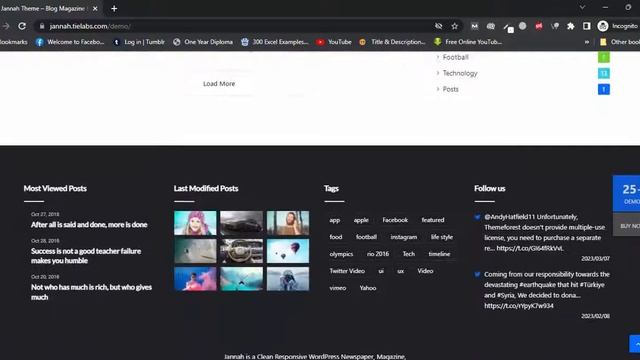Click Twitter icon beside AndyHatfield11 tweet
This screenshot has height=360, width=640.
(478, 217)
